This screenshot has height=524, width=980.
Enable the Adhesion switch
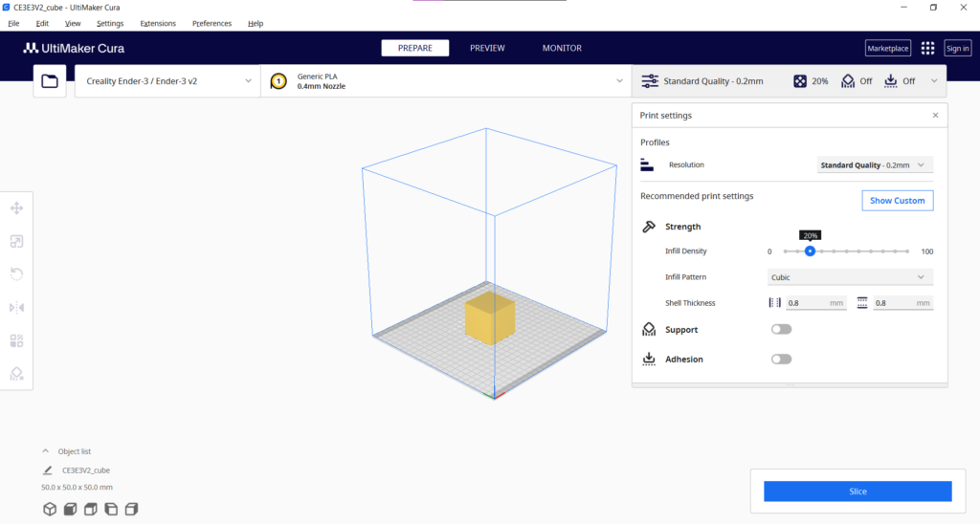pos(781,360)
